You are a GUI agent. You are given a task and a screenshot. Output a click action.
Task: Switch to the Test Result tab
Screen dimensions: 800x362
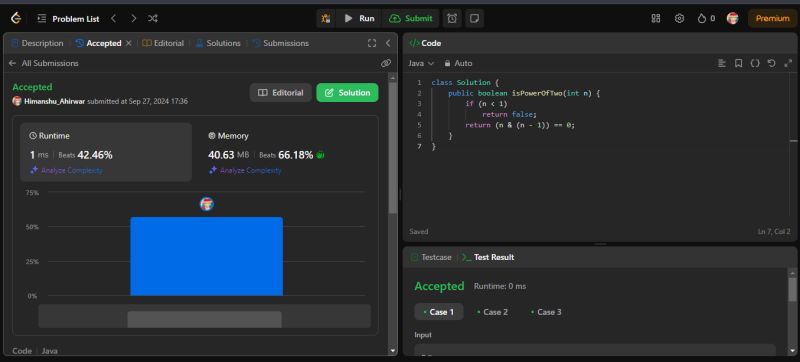point(488,257)
